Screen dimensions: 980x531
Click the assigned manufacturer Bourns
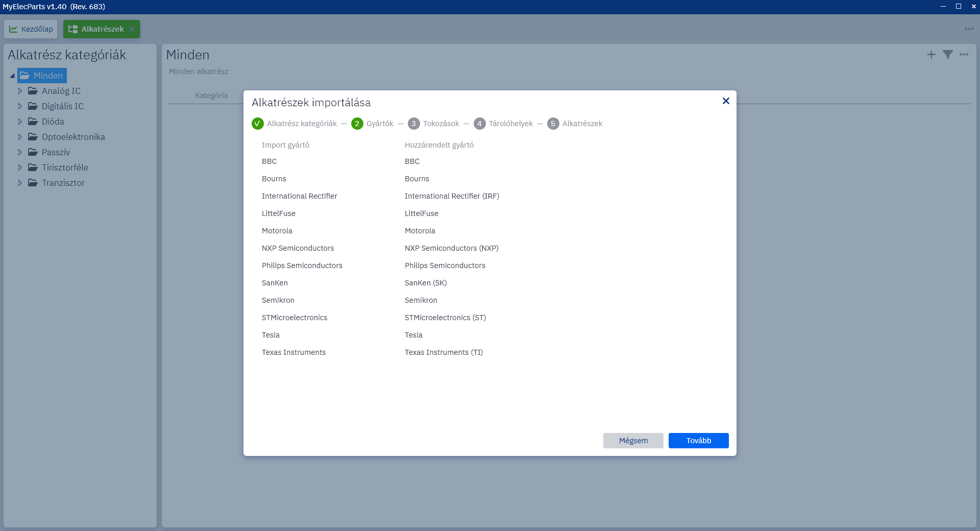pyautogui.click(x=416, y=179)
